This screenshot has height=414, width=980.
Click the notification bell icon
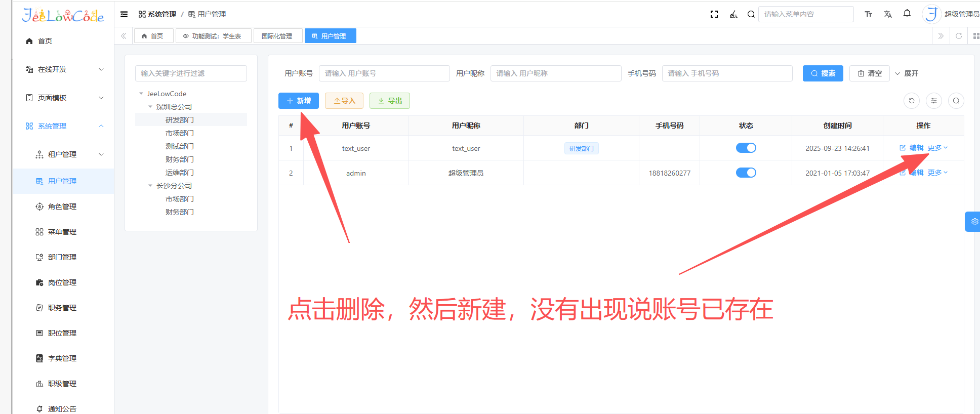click(x=907, y=14)
